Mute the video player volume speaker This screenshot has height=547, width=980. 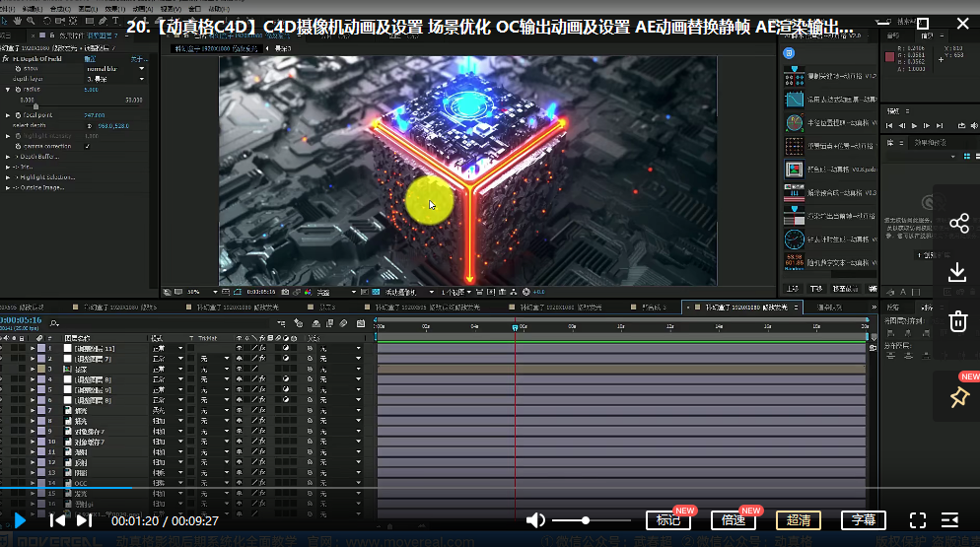coord(535,520)
